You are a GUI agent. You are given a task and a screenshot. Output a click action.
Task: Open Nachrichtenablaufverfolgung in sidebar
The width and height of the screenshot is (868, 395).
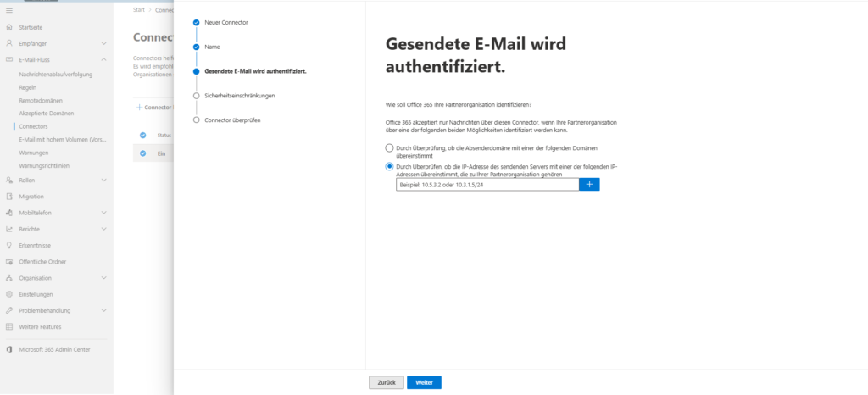pos(55,75)
